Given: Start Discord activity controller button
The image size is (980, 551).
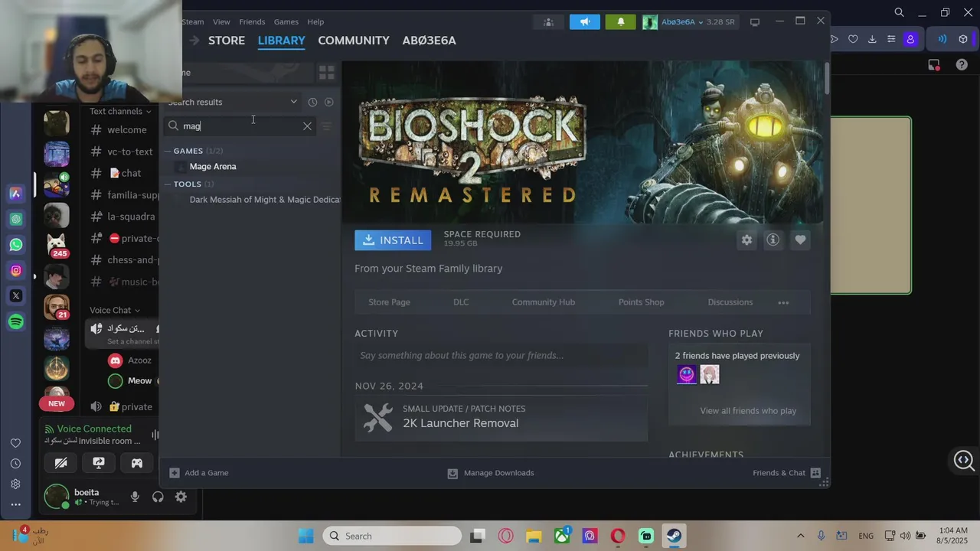Looking at the screenshot, I should point(136,463).
